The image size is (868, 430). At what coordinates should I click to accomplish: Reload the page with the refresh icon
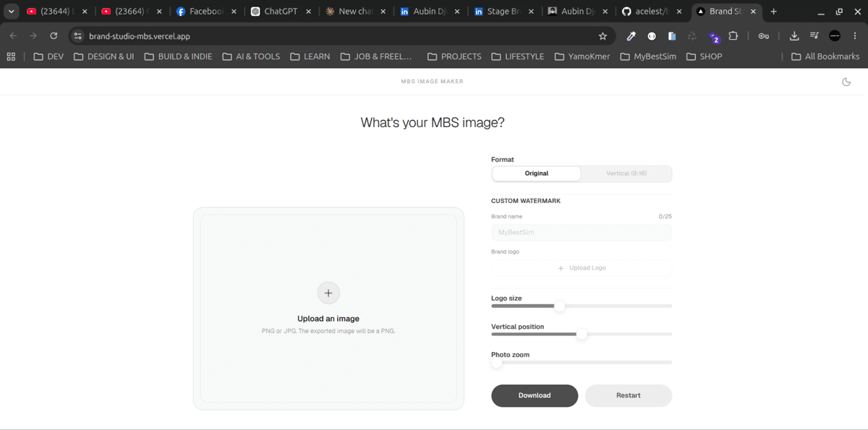[x=54, y=35]
